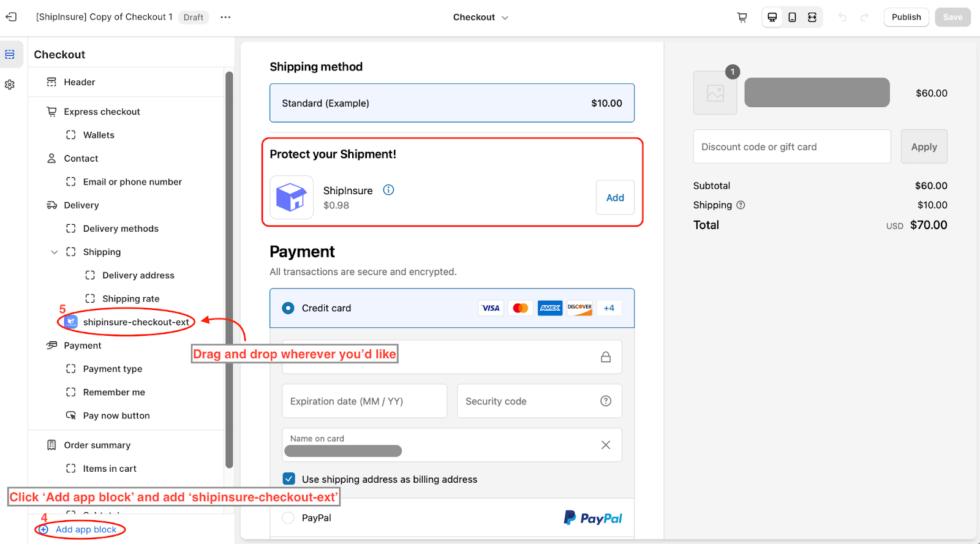The image size is (980, 544).
Task: Open the Checkout page dropdown
Action: tap(481, 17)
